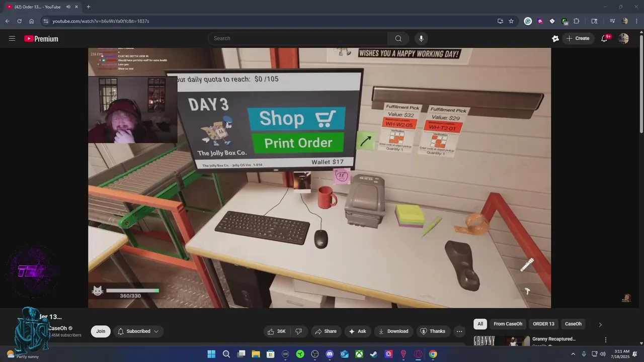Image resolution: width=644 pixels, height=362 pixels.
Task: Share the video
Action: click(326, 331)
